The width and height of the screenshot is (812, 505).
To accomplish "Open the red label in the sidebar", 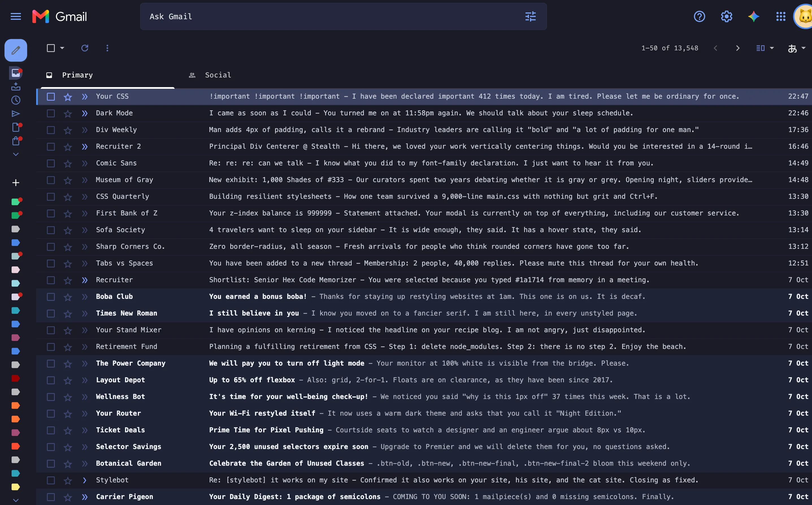I will [16, 378].
